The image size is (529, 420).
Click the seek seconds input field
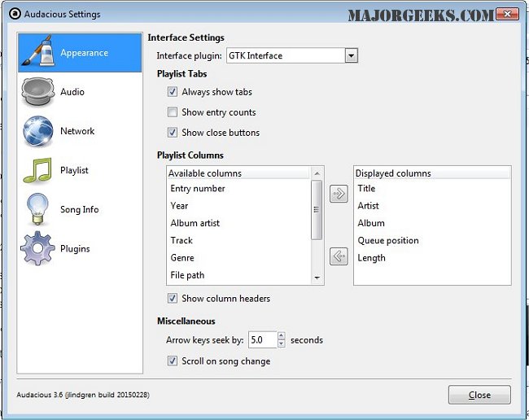pos(263,339)
